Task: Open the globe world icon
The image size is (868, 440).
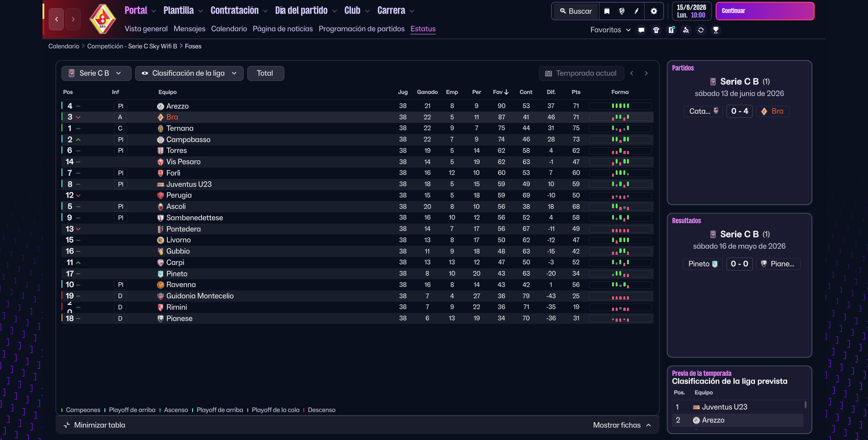Action: pos(622,11)
